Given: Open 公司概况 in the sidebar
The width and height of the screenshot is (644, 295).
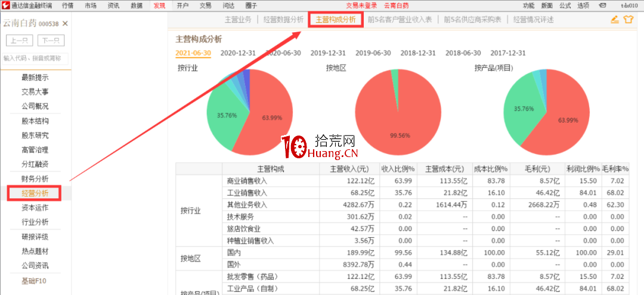Looking at the screenshot, I should (x=35, y=106).
